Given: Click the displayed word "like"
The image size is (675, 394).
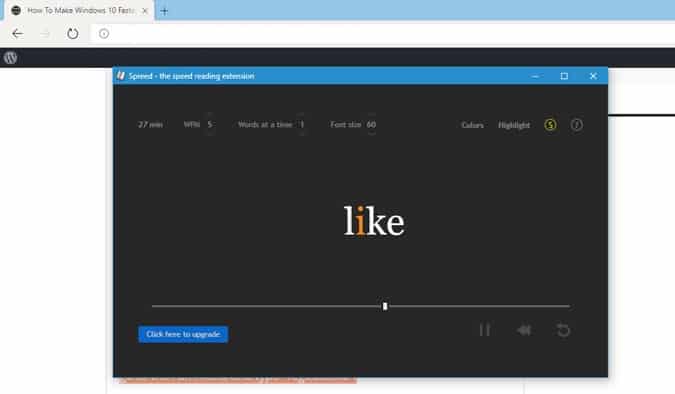Looking at the screenshot, I should pos(374,220).
